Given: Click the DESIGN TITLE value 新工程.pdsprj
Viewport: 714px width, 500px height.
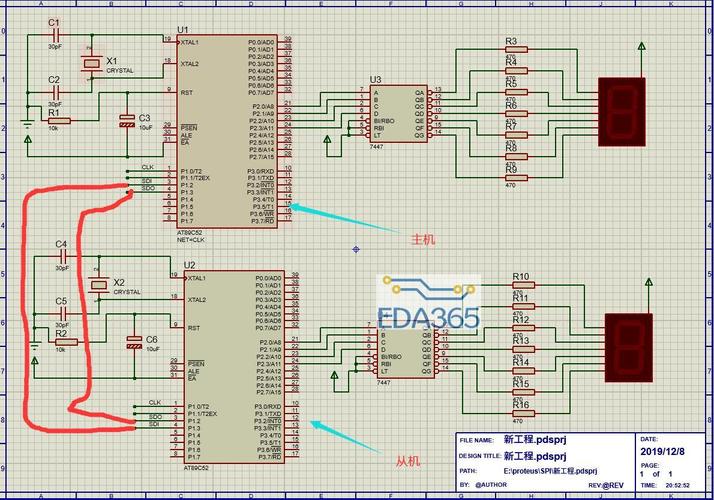Looking at the screenshot, I should tap(535, 456).
